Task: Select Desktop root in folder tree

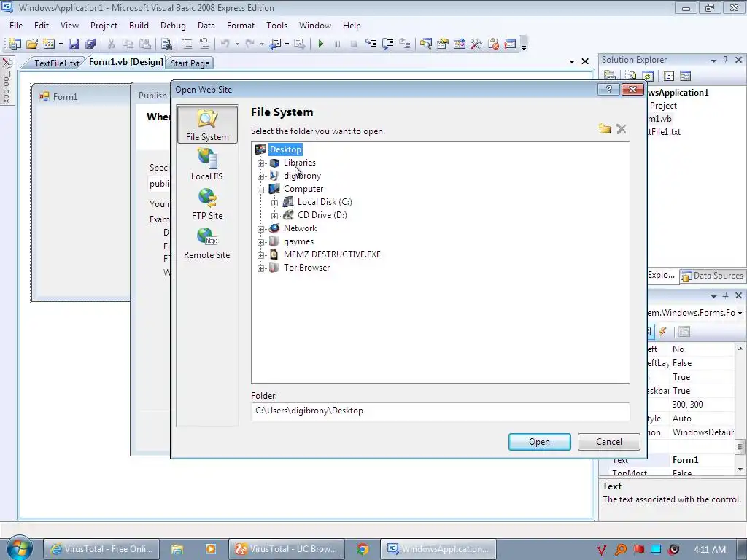Action: pyautogui.click(x=285, y=149)
